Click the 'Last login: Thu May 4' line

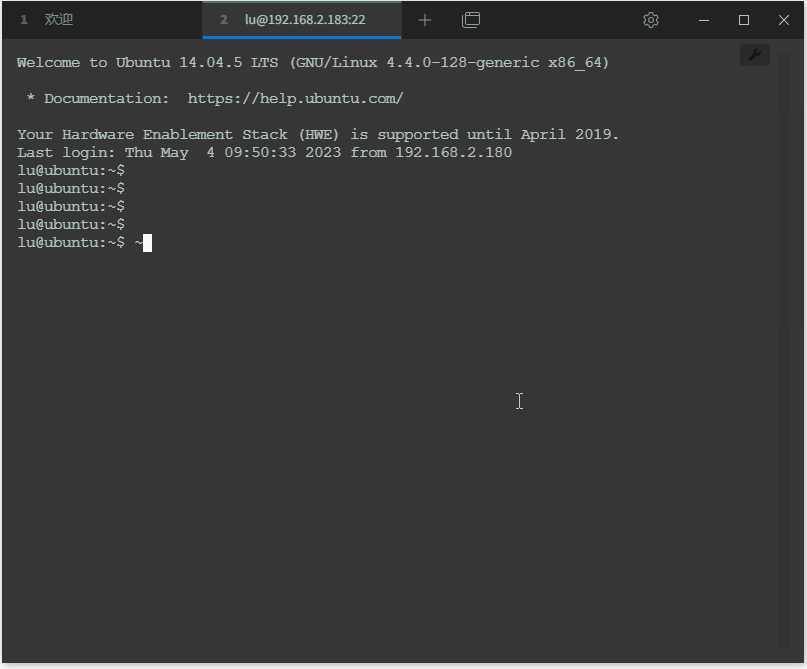[265, 153]
